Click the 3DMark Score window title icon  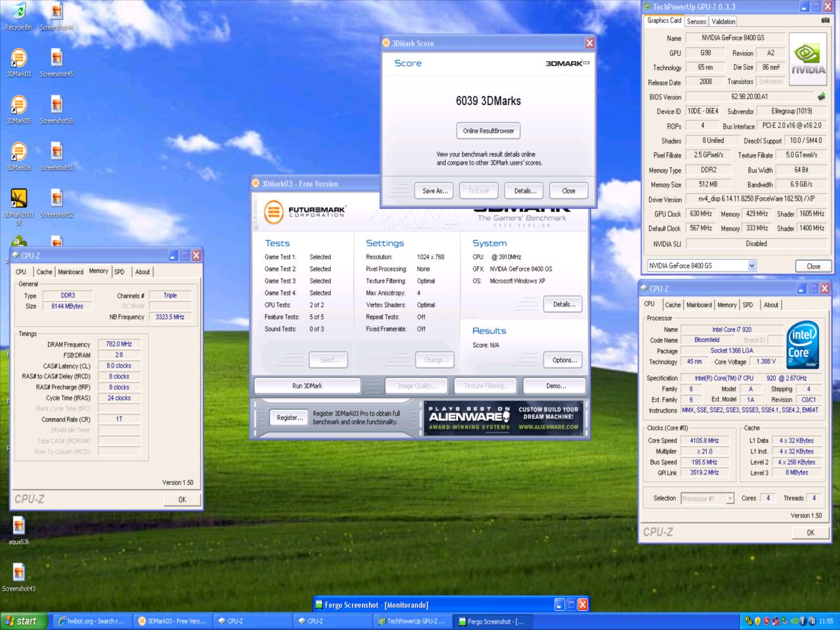pyautogui.click(x=386, y=43)
